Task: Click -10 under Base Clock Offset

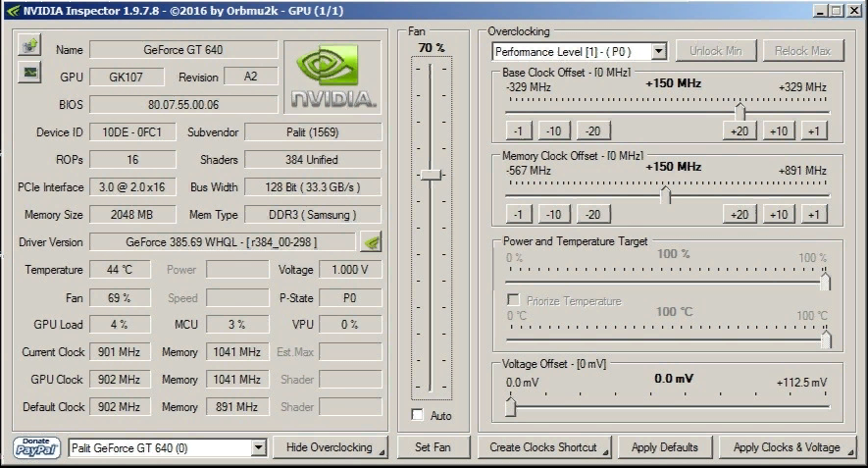Action: click(x=554, y=131)
